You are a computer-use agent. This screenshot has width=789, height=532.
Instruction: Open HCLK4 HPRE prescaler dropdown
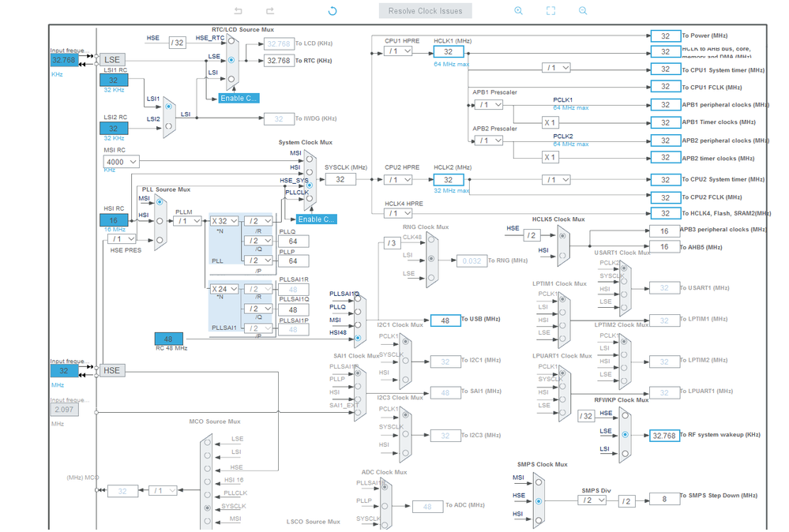(398, 213)
